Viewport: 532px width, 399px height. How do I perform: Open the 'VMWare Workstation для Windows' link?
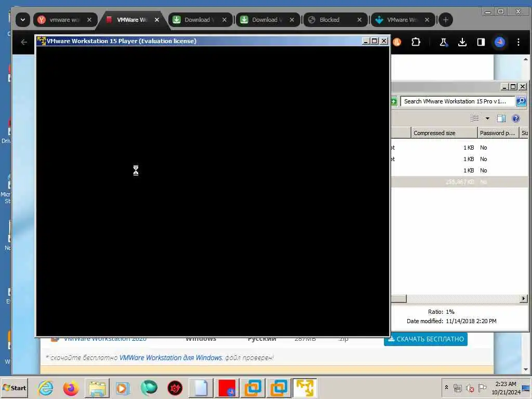click(170, 357)
